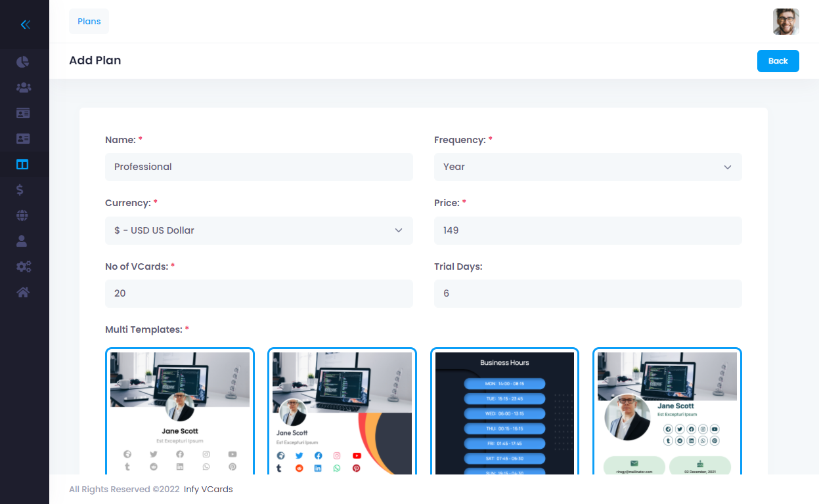Open user profile avatar menu
This screenshot has height=504, width=819.
(x=786, y=22)
